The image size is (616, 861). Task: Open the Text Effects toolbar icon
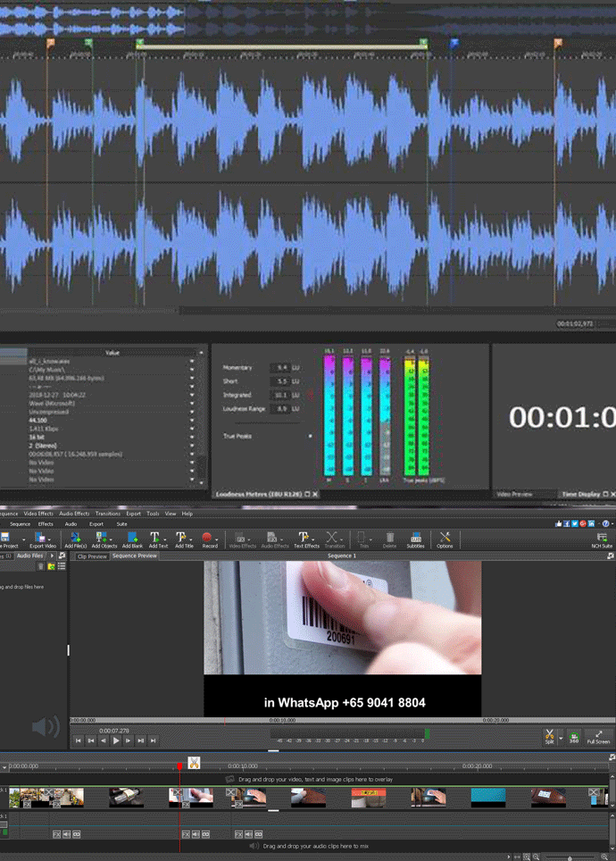[303, 537]
